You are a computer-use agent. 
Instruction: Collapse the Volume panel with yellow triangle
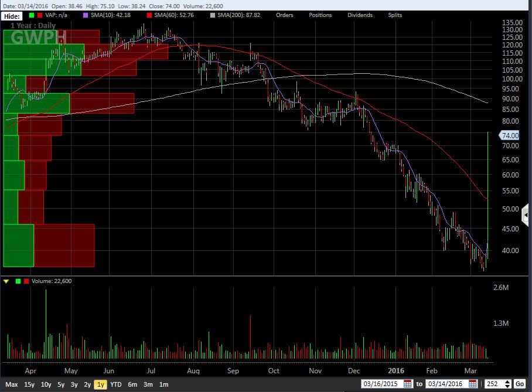[6, 281]
